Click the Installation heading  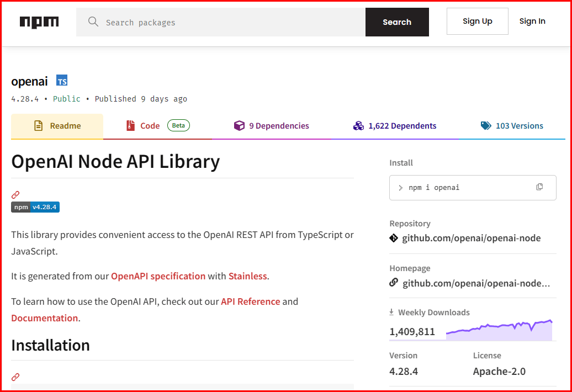click(50, 345)
